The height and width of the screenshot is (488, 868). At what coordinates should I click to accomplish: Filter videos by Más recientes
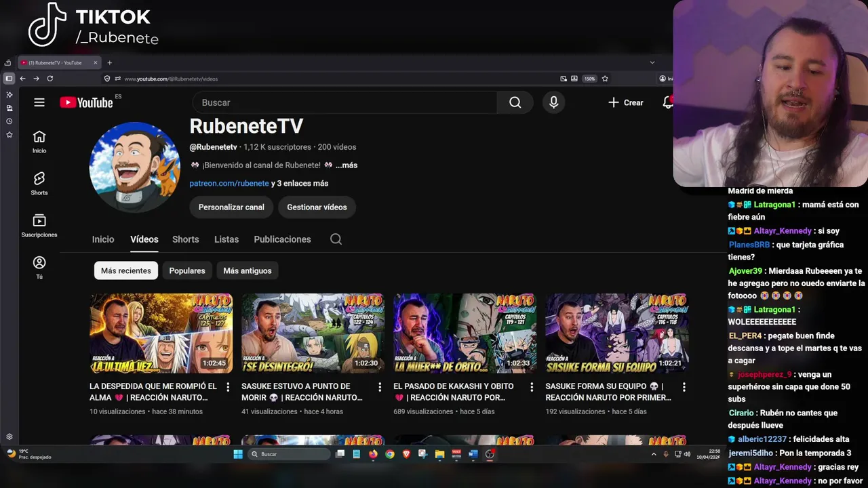pos(126,270)
